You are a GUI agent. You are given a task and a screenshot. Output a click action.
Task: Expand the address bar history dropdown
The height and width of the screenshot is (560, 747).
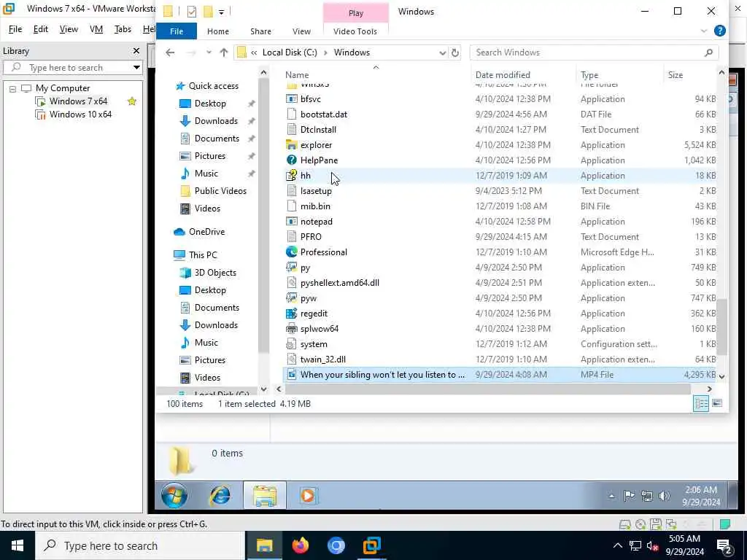pos(443,52)
